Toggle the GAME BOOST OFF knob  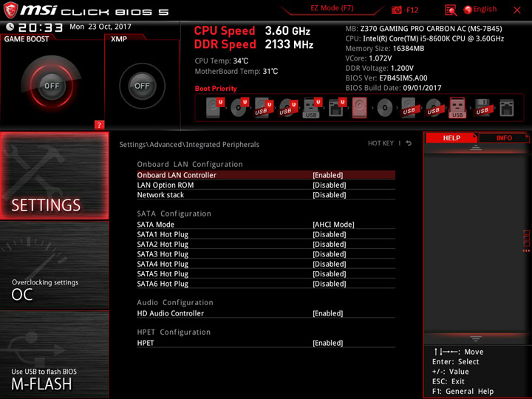(x=52, y=86)
